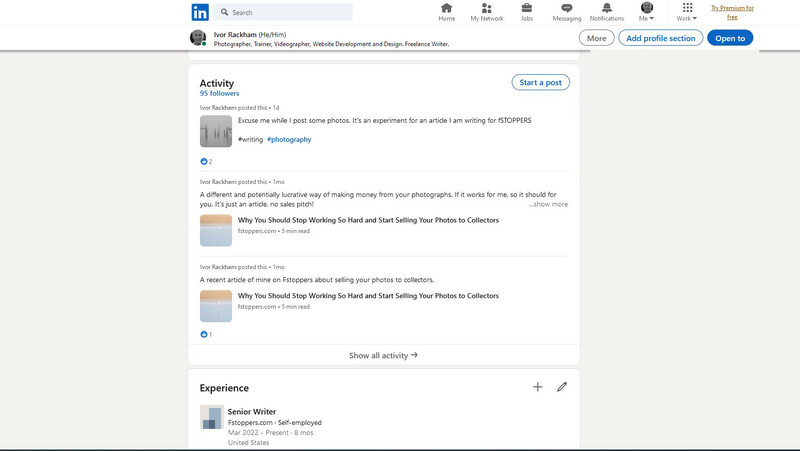Image resolution: width=800 pixels, height=451 pixels.
Task: Go to Home in the navigation bar
Action: point(446,12)
